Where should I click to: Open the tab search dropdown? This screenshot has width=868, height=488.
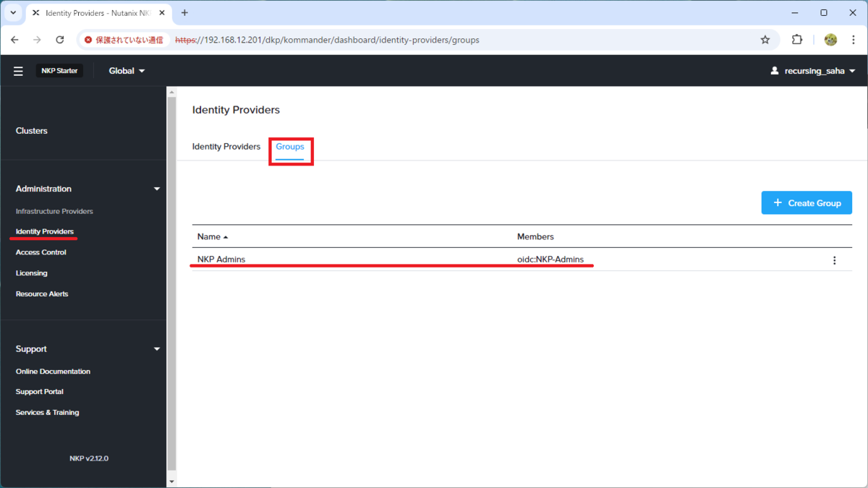(x=13, y=13)
